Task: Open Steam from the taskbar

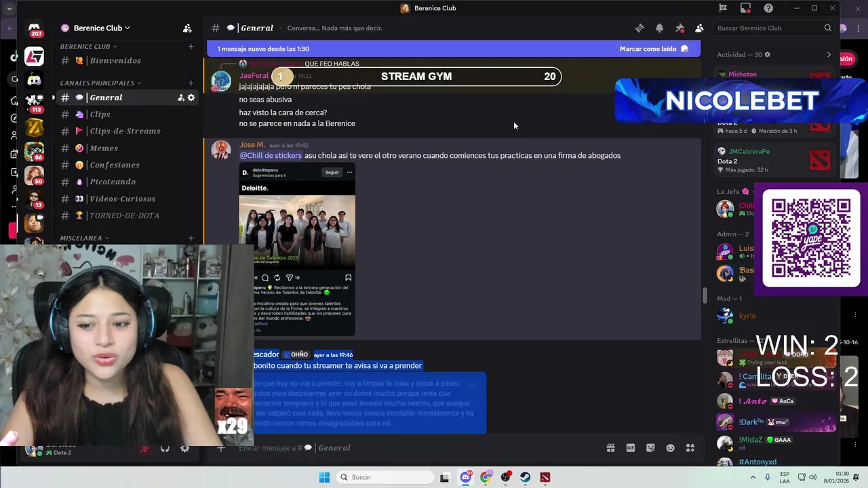Action: tap(525, 477)
